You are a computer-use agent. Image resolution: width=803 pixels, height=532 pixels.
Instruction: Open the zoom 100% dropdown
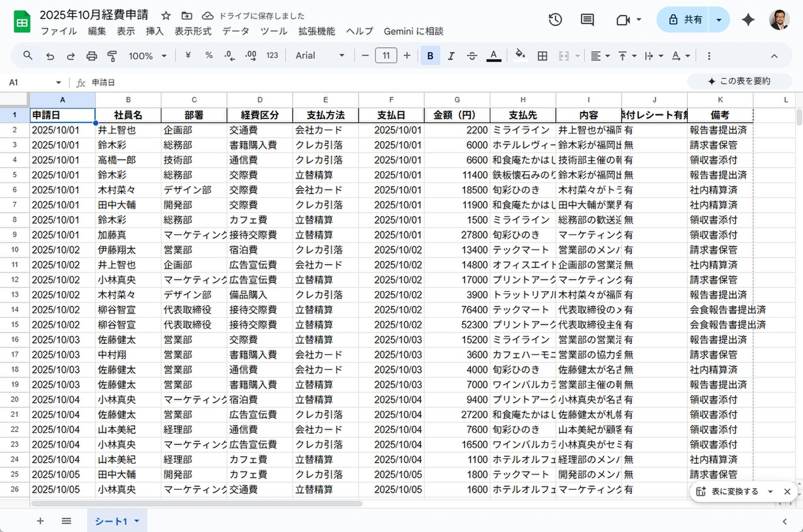tap(148, 56)
